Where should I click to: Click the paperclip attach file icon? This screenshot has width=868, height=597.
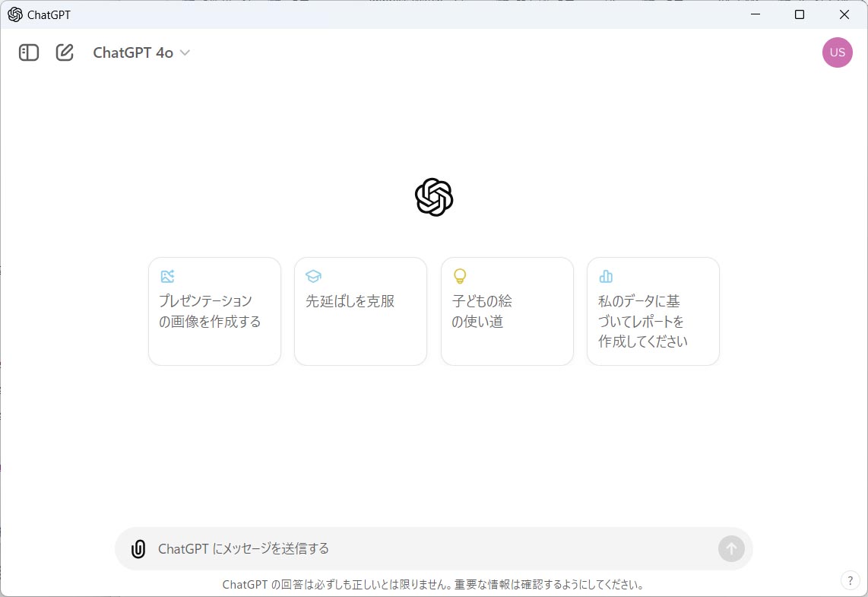point(138,549)
